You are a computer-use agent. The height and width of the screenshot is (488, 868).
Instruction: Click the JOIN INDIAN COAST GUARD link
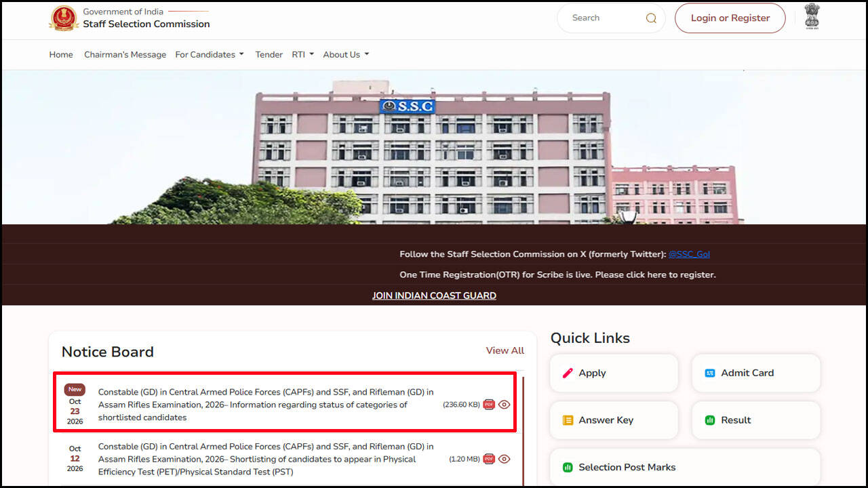[x=434, y=296]
